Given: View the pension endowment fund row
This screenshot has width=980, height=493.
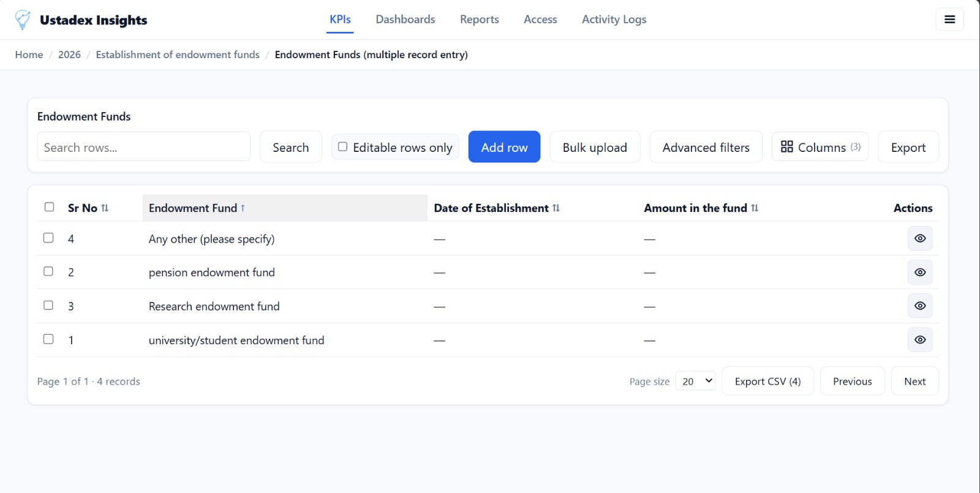Looking at the screenshot, I should pyautogui.click(x=920, y=272).
